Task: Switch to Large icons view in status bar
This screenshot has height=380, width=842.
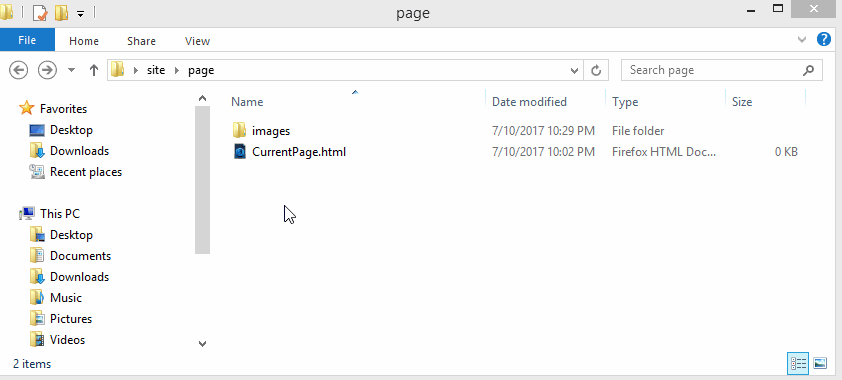Action: [x=819, y=363]
